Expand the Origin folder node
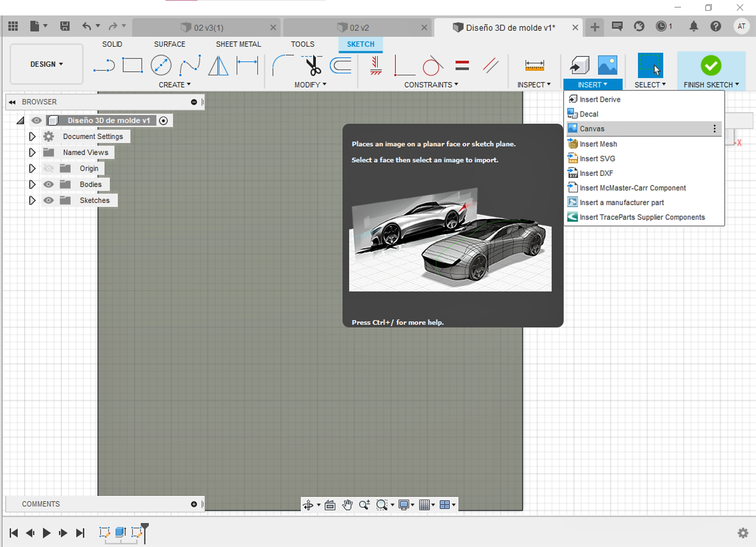The height and width of the screenshot is (547, 756). pyautogui.click(x=32, y=168)
